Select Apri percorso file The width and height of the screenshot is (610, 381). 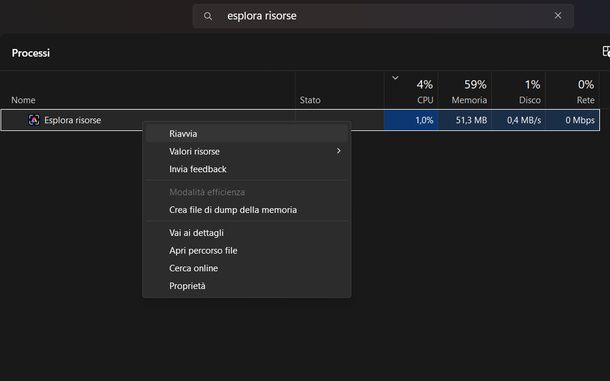247,250
